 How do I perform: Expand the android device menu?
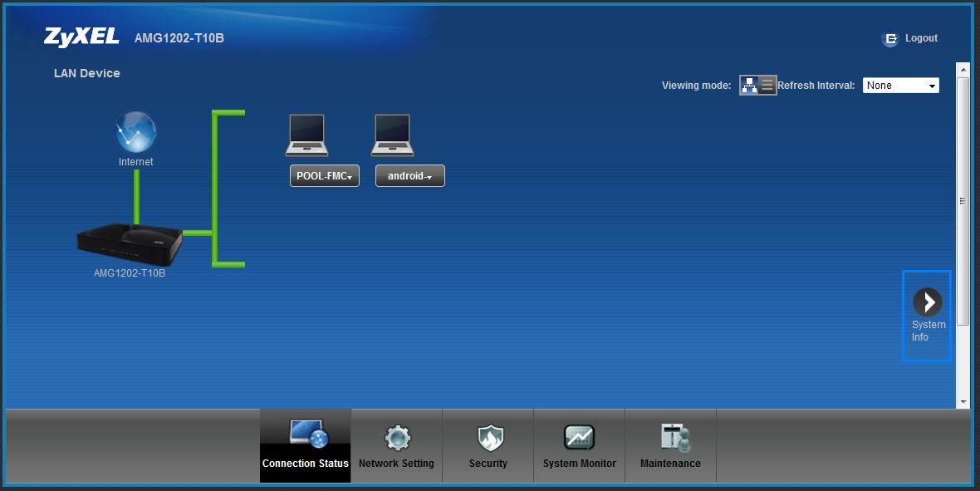pyautogui.click(x=410, y=176)
